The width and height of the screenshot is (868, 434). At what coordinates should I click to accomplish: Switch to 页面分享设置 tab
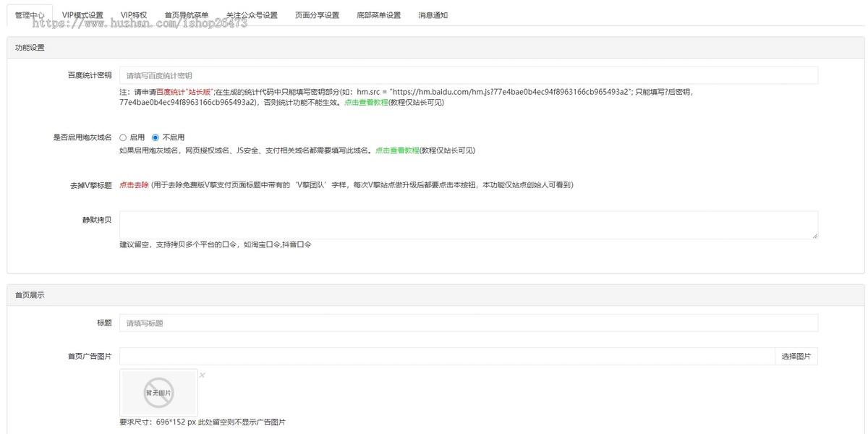point(317,14)
